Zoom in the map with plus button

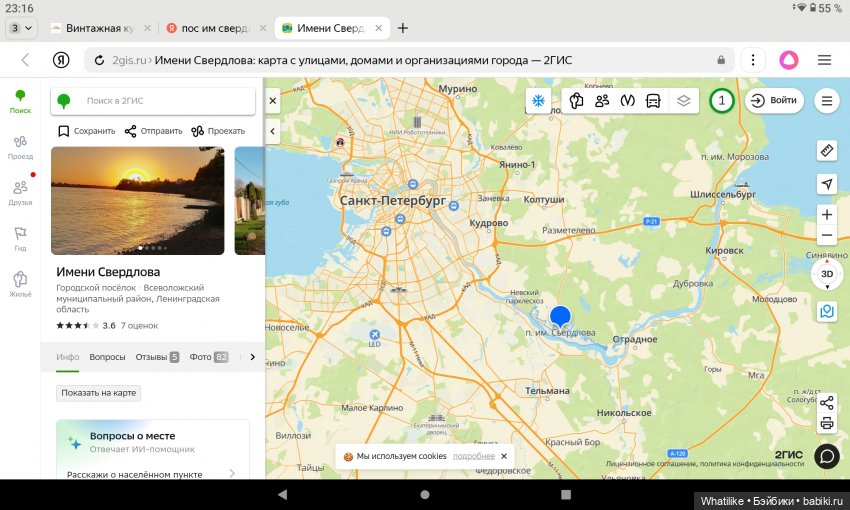pos(827,215)
